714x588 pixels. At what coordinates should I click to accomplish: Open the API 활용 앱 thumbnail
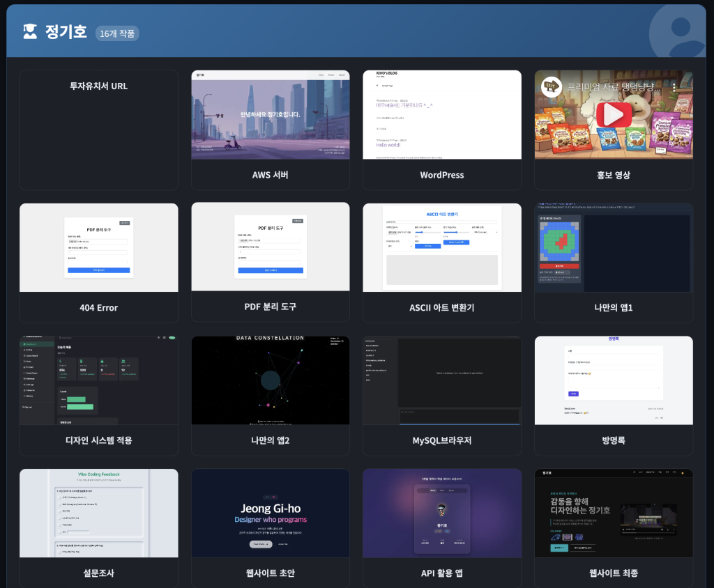pyautogui.click(x=442, y=513)
